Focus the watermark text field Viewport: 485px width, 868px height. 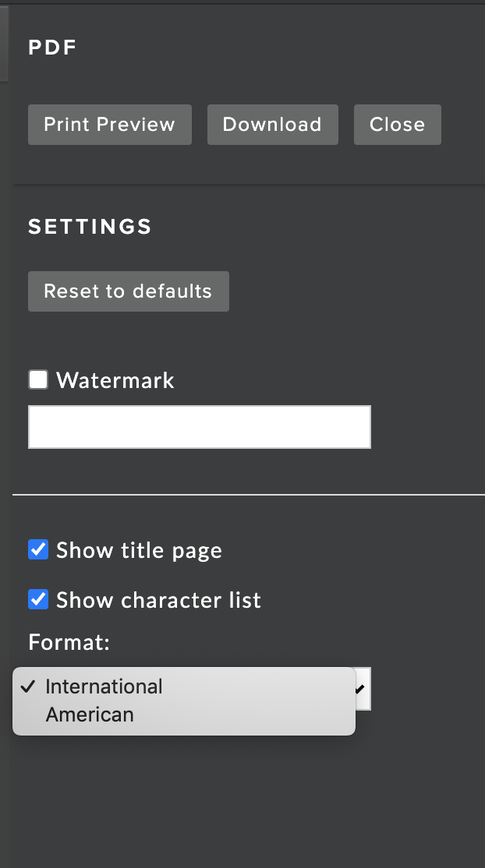tap(200, 427)
